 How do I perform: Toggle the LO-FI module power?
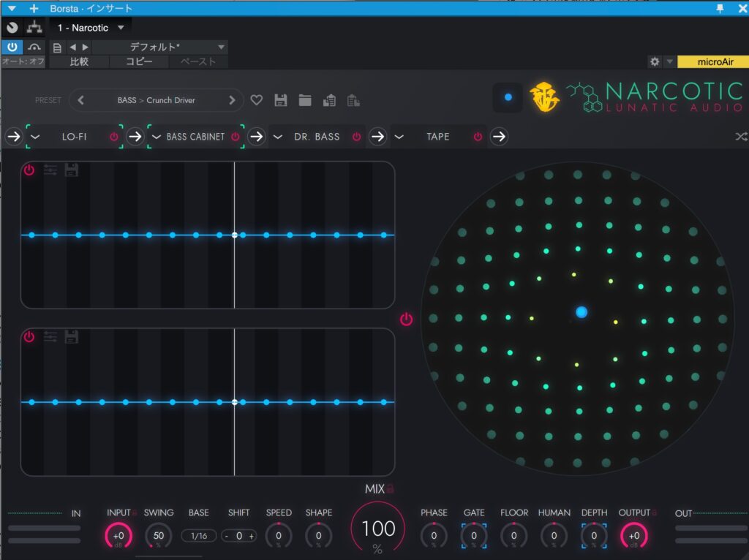(x=114, y=137)
